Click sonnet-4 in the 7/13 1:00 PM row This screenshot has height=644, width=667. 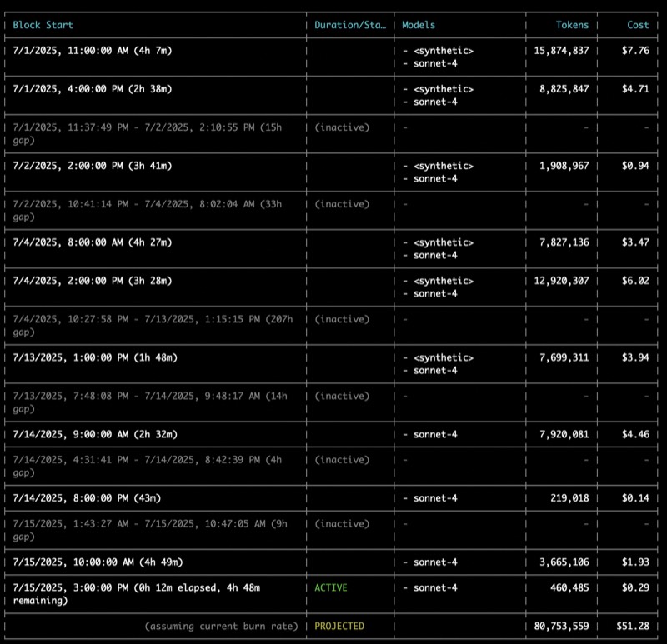click(435, 370)
